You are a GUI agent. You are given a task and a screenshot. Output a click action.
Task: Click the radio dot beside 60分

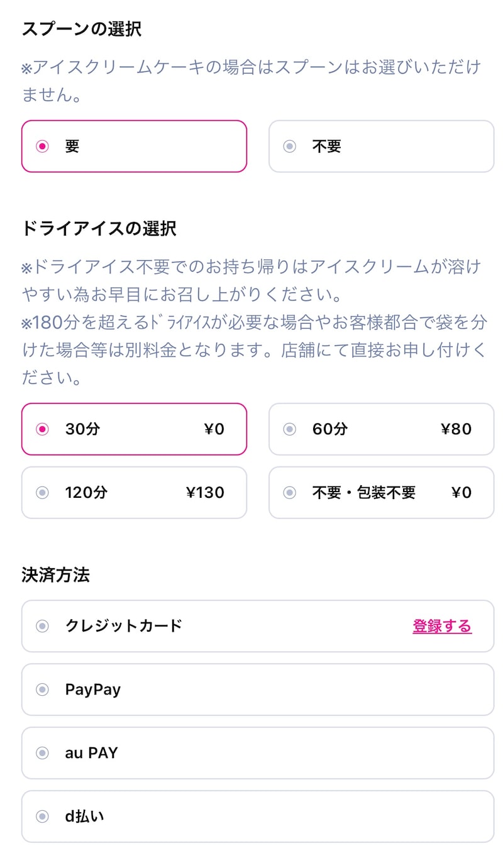[289, 429]
